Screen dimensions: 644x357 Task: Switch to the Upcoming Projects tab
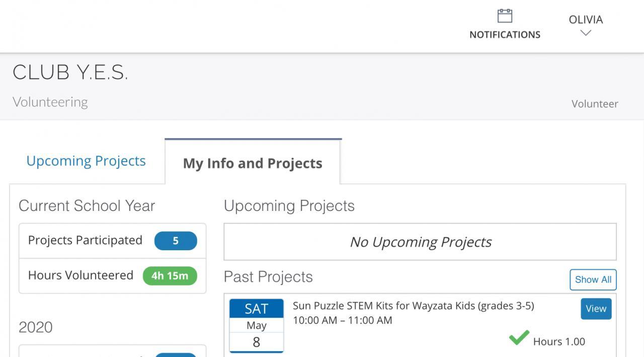pos(86,161)
